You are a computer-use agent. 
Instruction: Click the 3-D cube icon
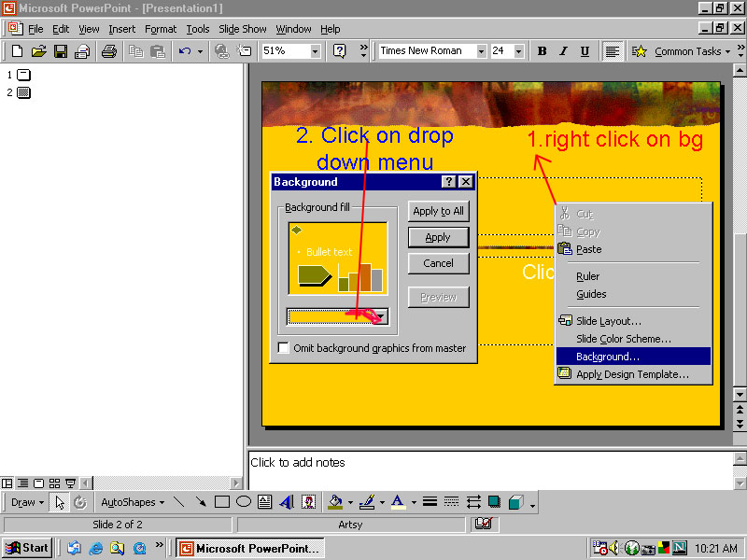point(516,502)
